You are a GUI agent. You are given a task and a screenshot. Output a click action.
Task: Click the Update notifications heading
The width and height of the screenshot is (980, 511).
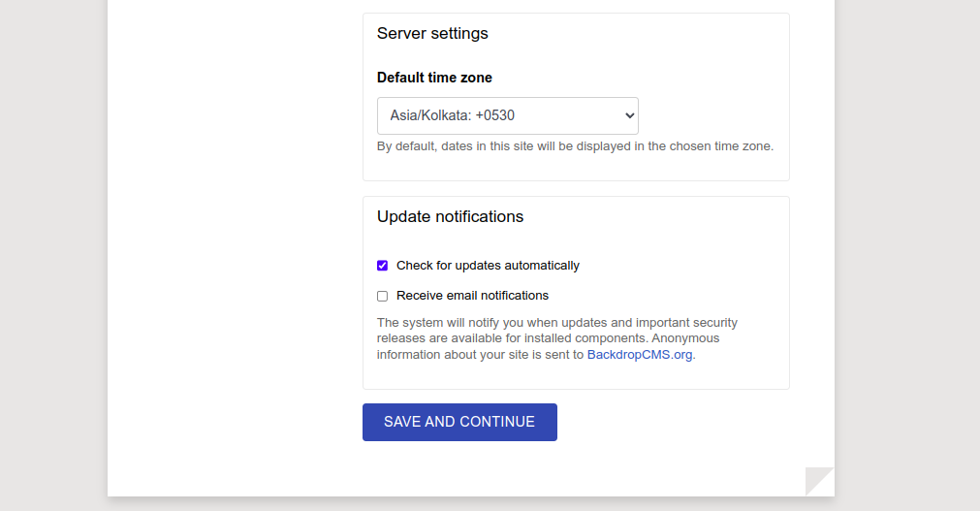(x=450, y=217)
